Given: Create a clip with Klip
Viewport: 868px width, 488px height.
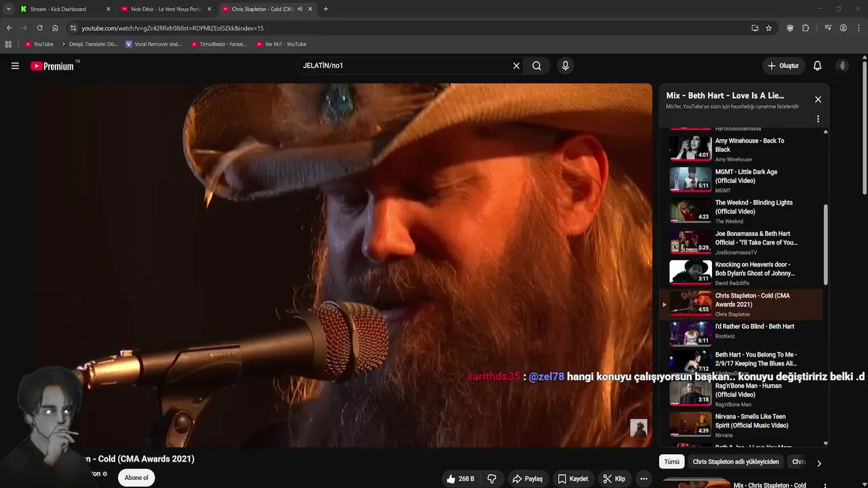Looking at the screenshot, I should (x=614, y=479).
